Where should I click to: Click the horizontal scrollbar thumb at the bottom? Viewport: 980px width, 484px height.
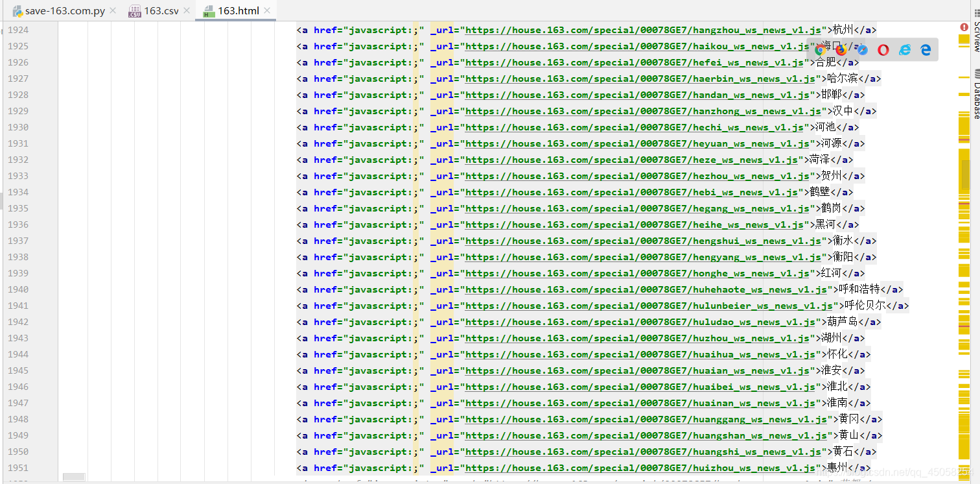(x=74, y=477)
